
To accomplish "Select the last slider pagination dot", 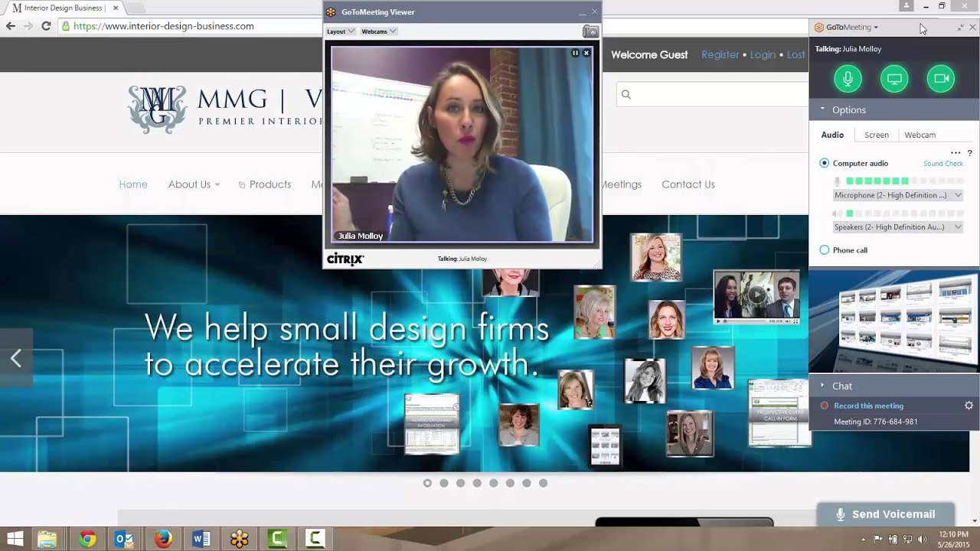I will tap(543, 483).
